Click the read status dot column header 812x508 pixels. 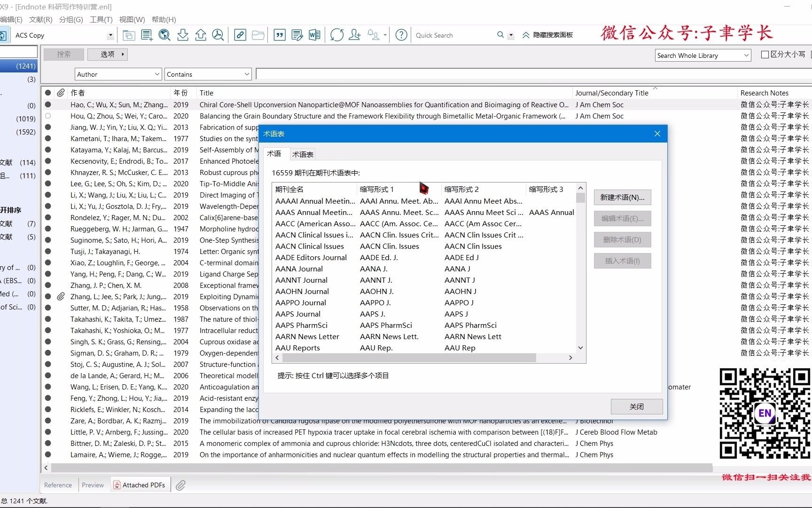48,93
